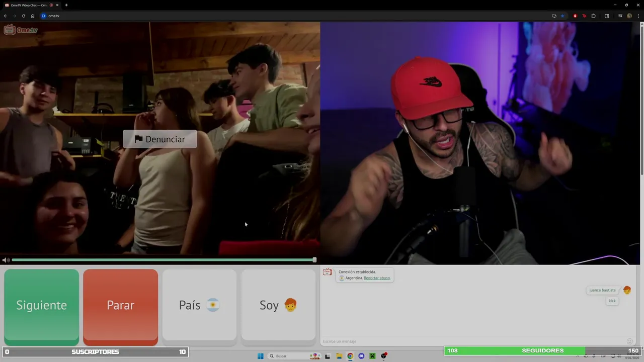Bookmark this page with the star
This screenshot has width=644, height=362.
click(x=562, y=16)
